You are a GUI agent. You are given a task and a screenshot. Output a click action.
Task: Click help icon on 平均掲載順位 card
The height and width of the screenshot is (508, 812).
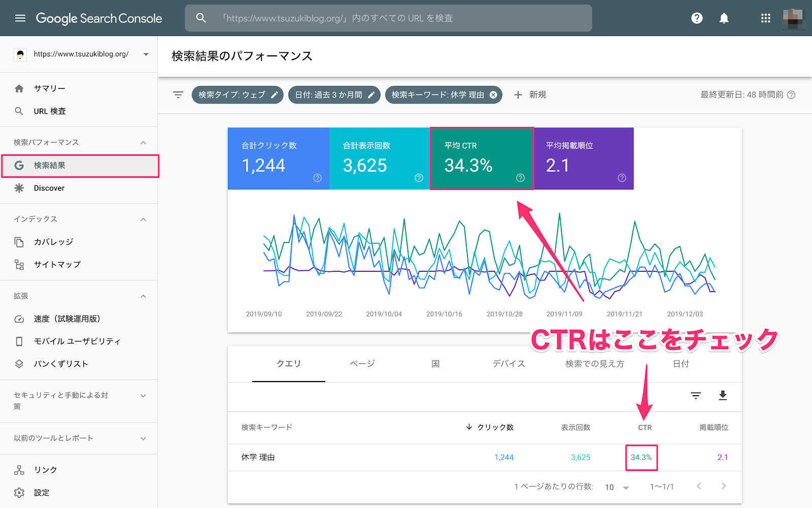622,178
